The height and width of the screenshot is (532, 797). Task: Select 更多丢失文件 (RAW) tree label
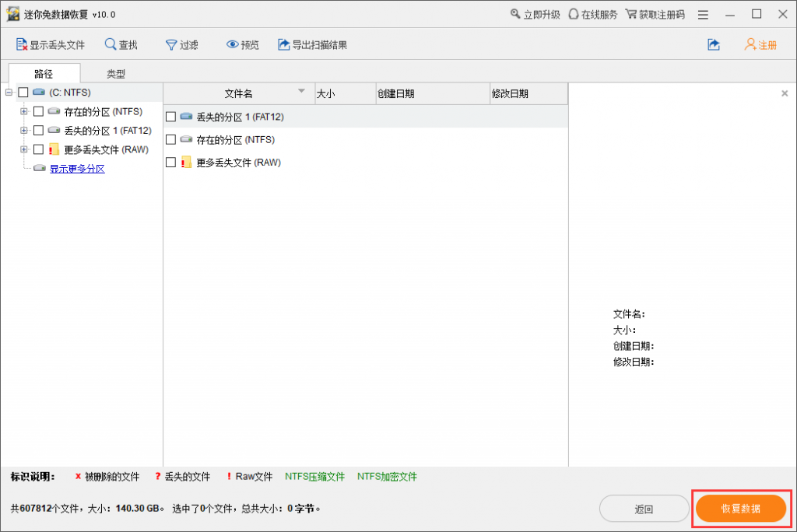tap(106, 149)
